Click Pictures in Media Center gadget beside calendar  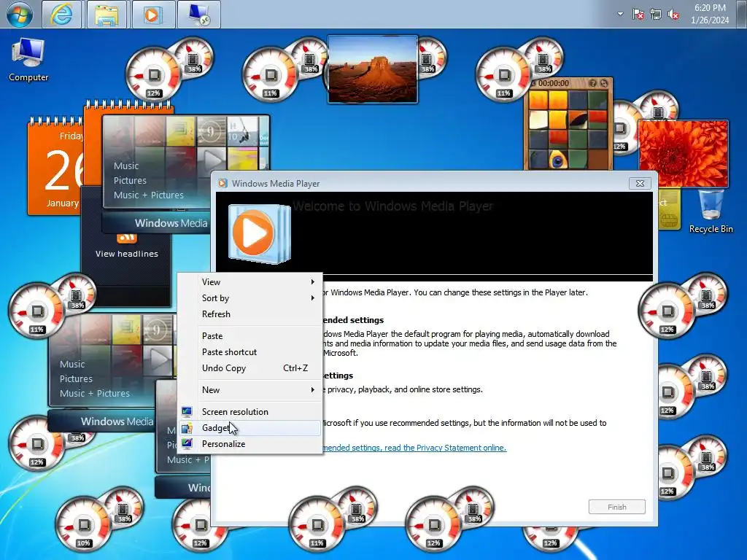pos(130,181)
